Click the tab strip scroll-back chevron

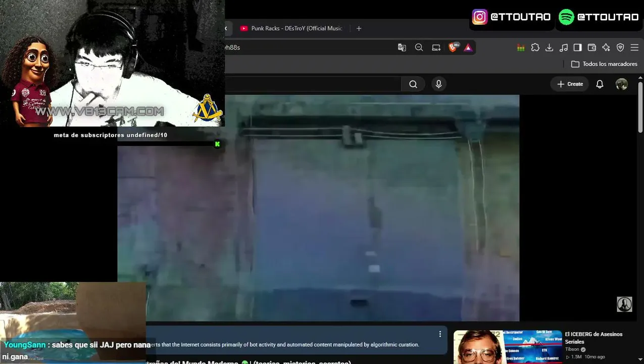(x=226, y=28)
